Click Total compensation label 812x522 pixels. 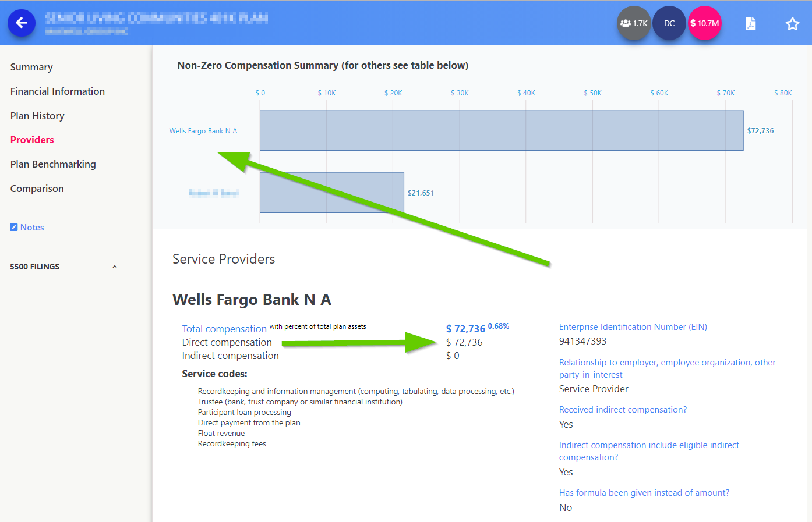point(224,329)
